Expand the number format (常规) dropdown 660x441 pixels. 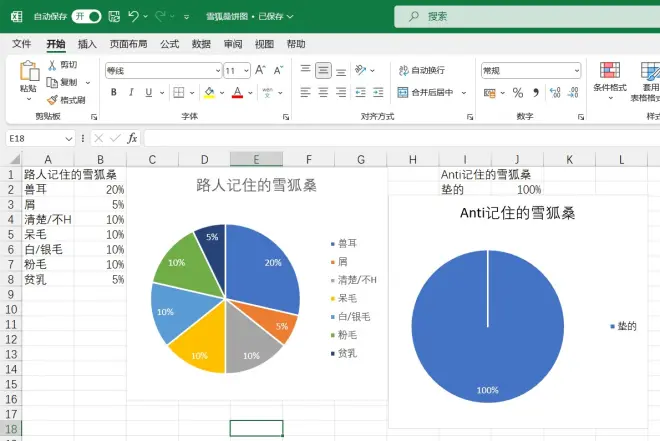(x=575, y=71)
